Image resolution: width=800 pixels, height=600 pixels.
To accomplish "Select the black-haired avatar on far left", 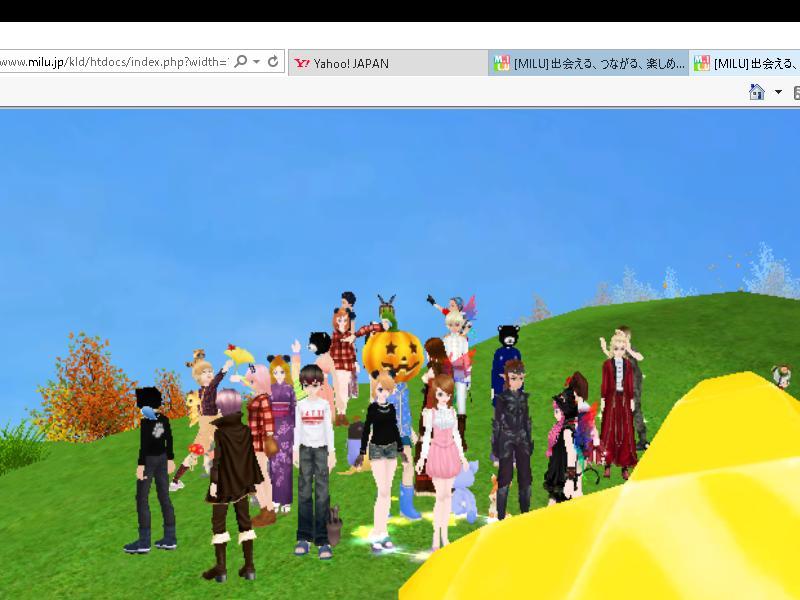I will point(154,460).
